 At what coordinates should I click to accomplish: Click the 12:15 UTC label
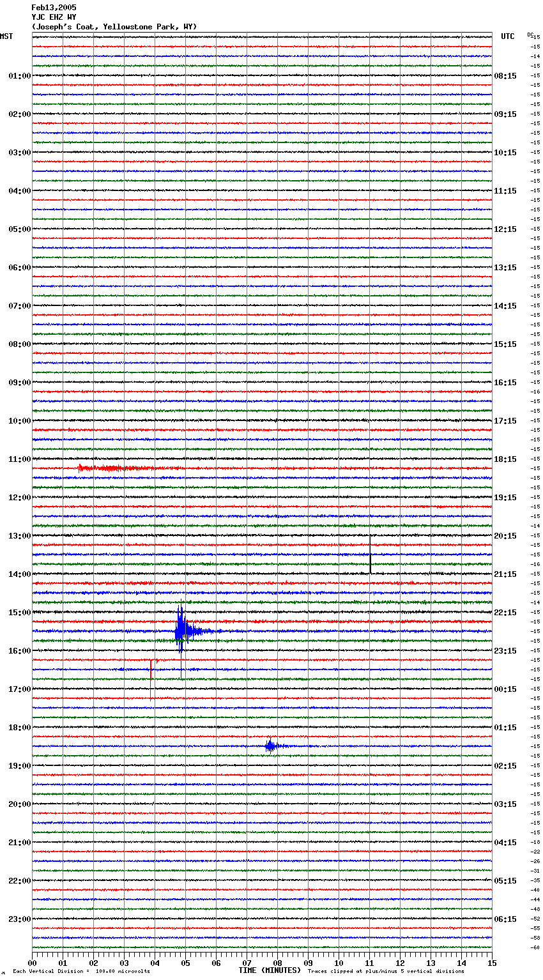(x=505, y=229)
